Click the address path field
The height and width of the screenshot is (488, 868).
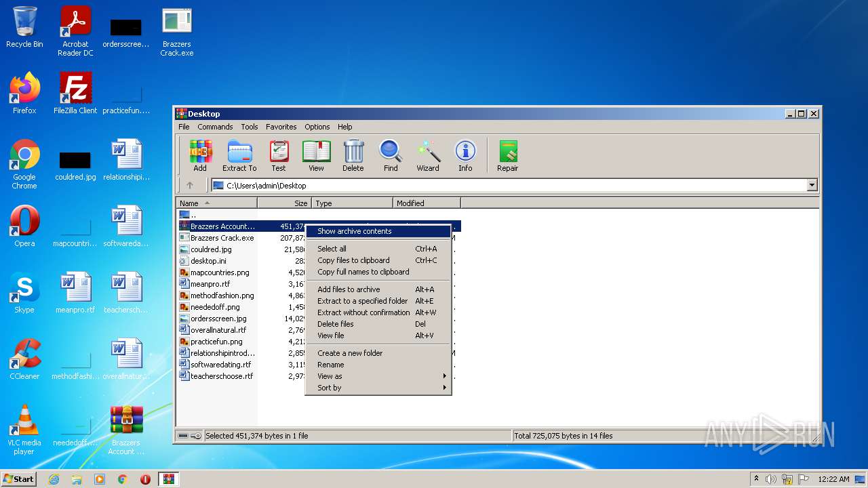[509, 185]
